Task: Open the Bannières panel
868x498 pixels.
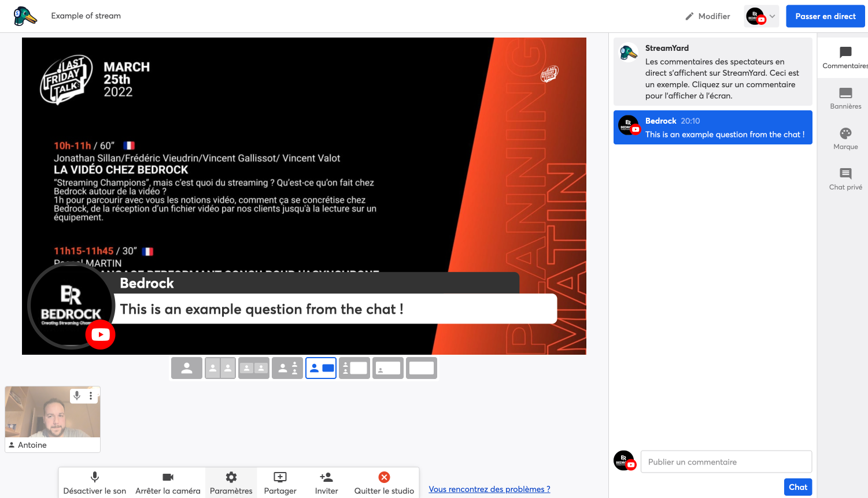Action: click(845, 98)
